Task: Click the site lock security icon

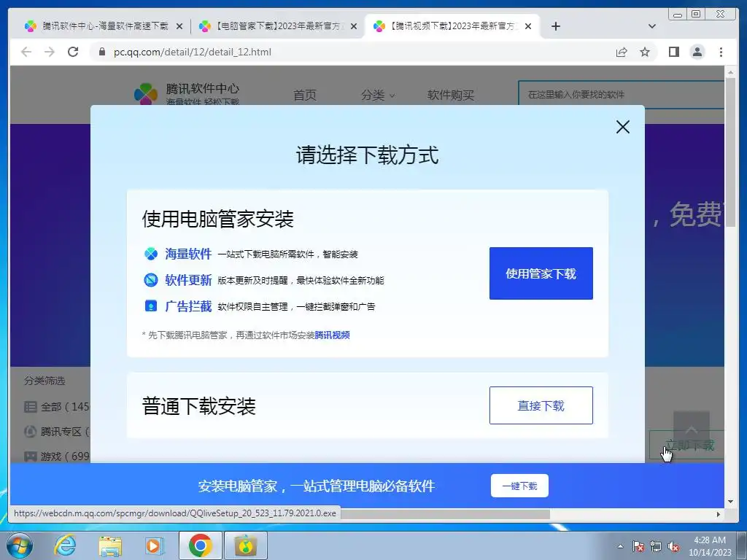Action: tap(102, 52)
